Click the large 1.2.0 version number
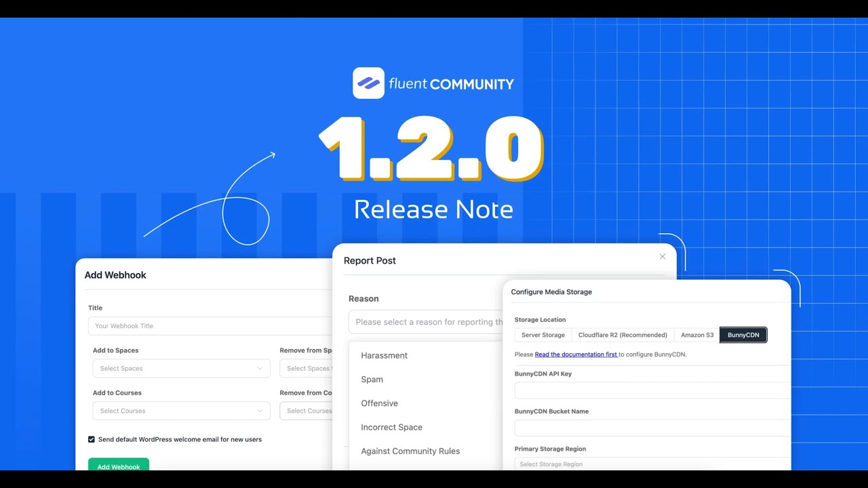Image resolution: width=868 pixels, height=488 pixels. pyautogui.click(x=431, y=149)
